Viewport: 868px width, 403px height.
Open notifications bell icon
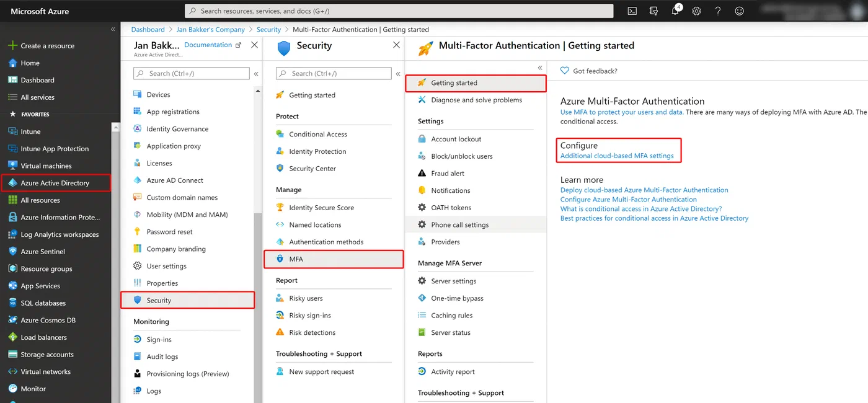click(x=675, y=11)
